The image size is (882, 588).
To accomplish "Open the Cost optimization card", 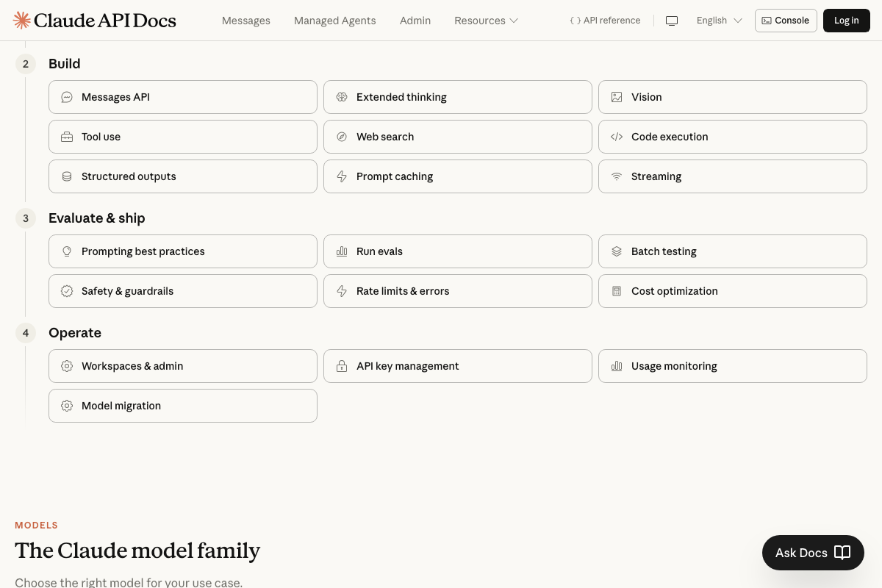I will tap(733, 291).
